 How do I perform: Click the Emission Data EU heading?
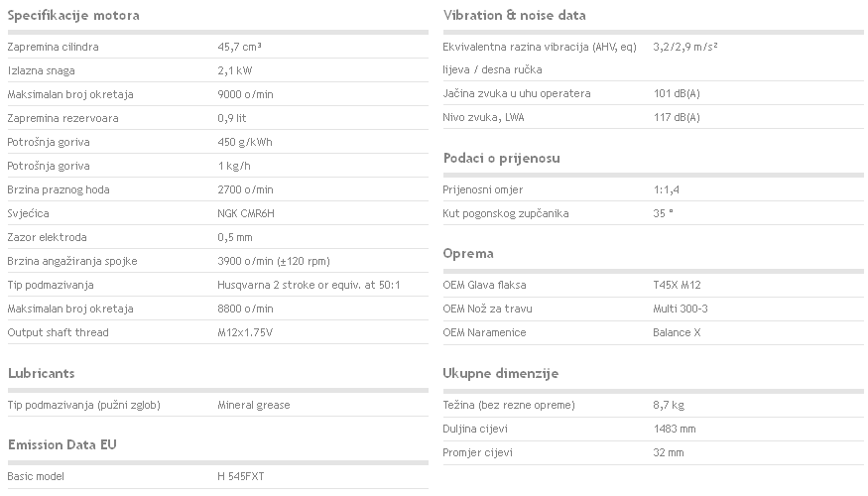62,445
